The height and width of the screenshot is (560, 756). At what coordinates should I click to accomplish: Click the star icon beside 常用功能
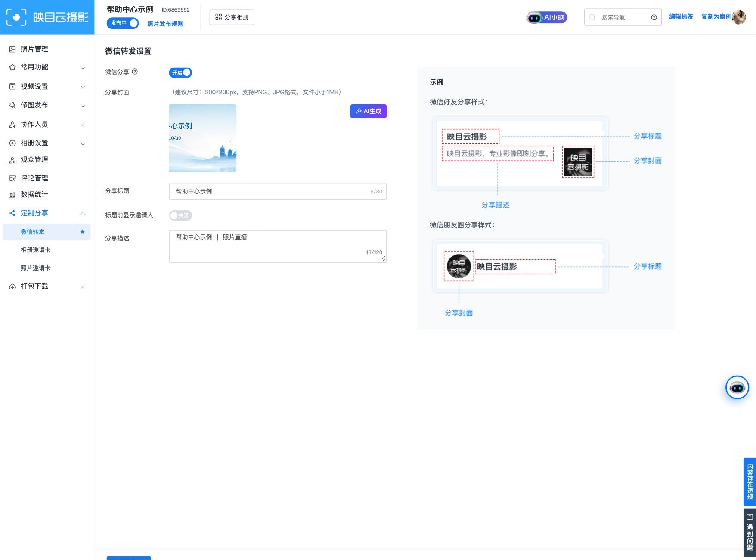coord(12,67)
